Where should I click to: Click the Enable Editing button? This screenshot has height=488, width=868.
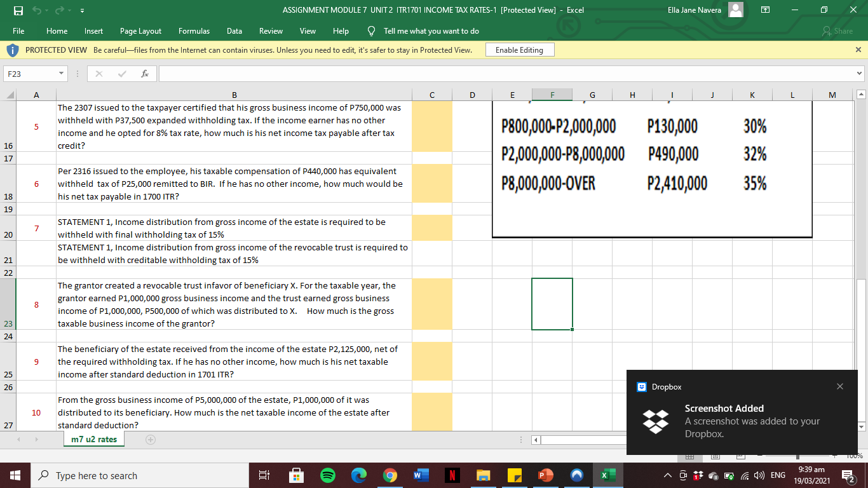coord(519,50)
